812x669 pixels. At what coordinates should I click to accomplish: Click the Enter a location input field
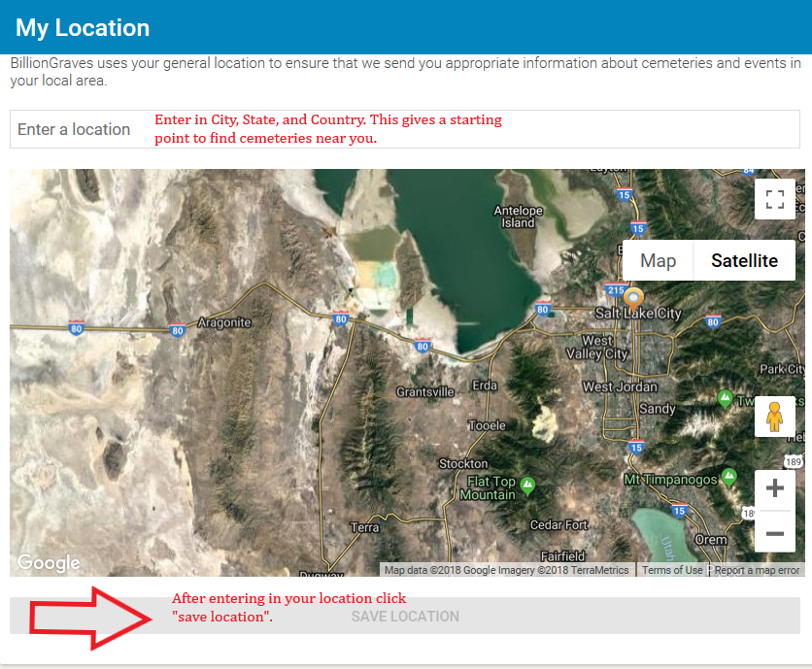(x=404, y=129)
